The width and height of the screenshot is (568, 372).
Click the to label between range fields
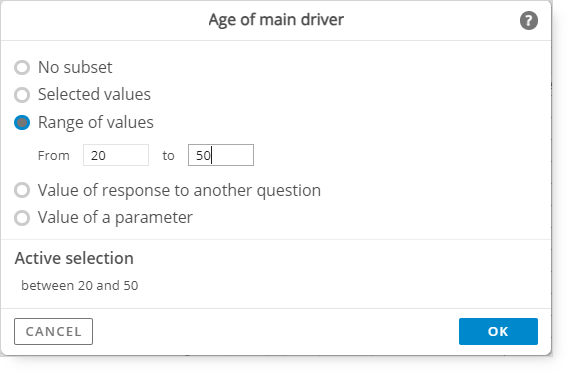pos(168,156)
